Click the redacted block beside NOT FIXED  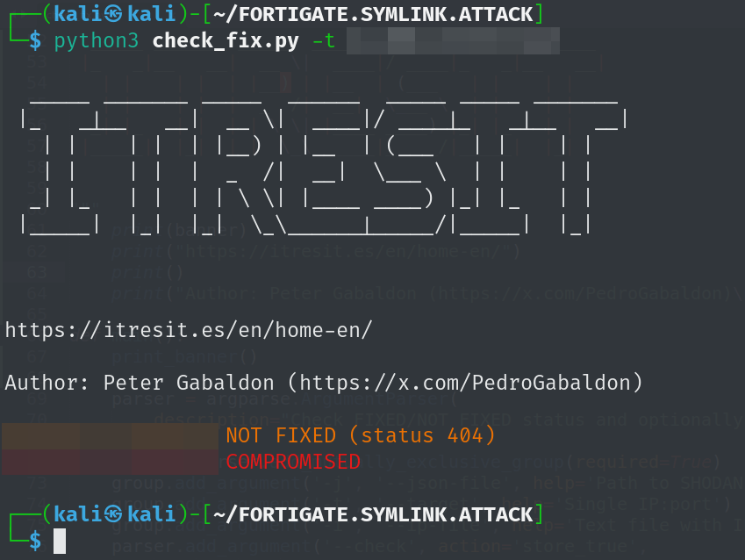tap(111, 435)
